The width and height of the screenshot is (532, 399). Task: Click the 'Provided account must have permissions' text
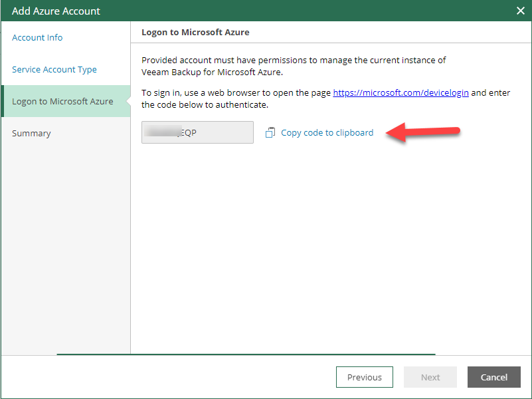294,66
